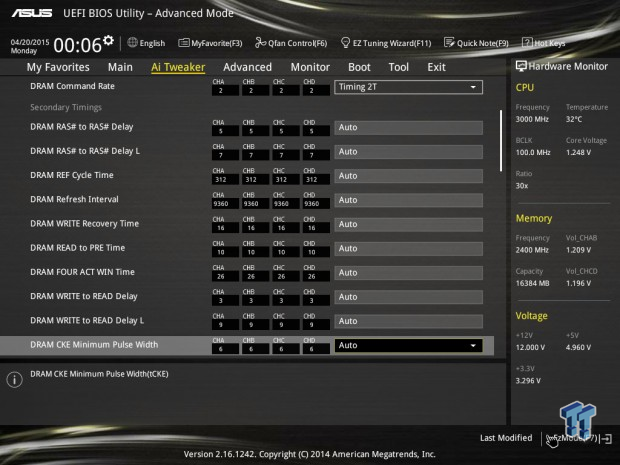Click the vertical scrollbar thumb
The height and width of the screenshot is (465, 620).
tap(501, 141)
